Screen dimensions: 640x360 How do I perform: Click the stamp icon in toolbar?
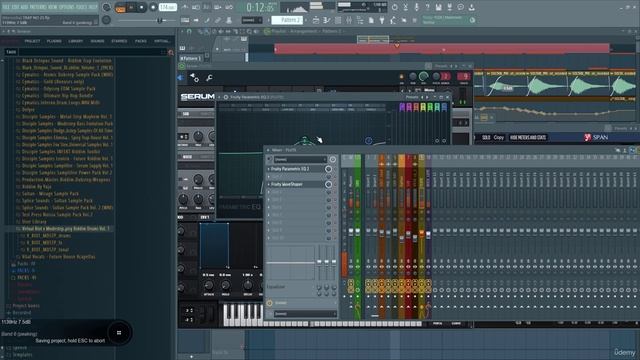pos(229,20)
